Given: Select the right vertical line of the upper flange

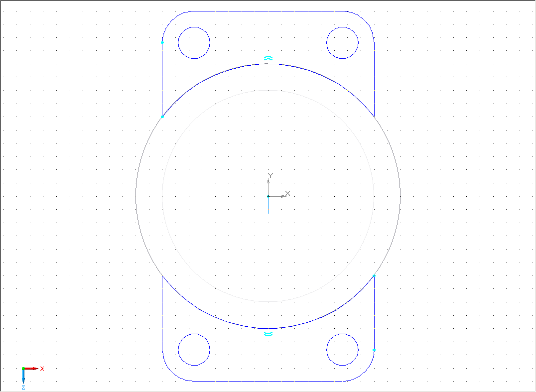Looking at the screenshot, I should click(x=374, y=80).
